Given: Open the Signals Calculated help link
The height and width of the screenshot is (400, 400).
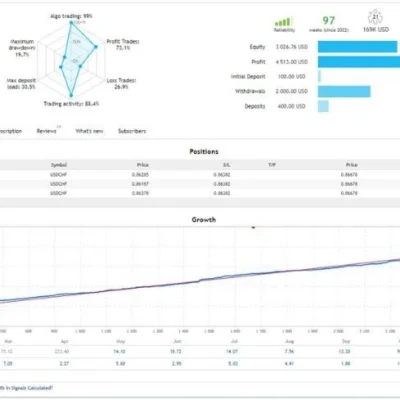Looking at the screenshot, I should click(x=26, y=388).
